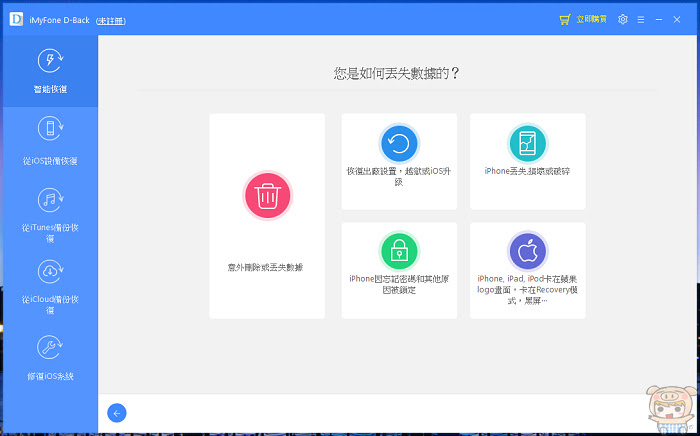
Task: Choose the 意外刪除或丟失數據 card
Action: 267,216
